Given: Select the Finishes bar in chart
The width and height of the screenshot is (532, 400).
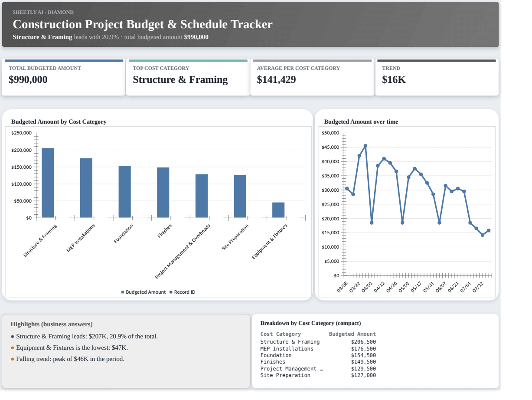Looking at the screenshot, I should [x=163, y=193].
